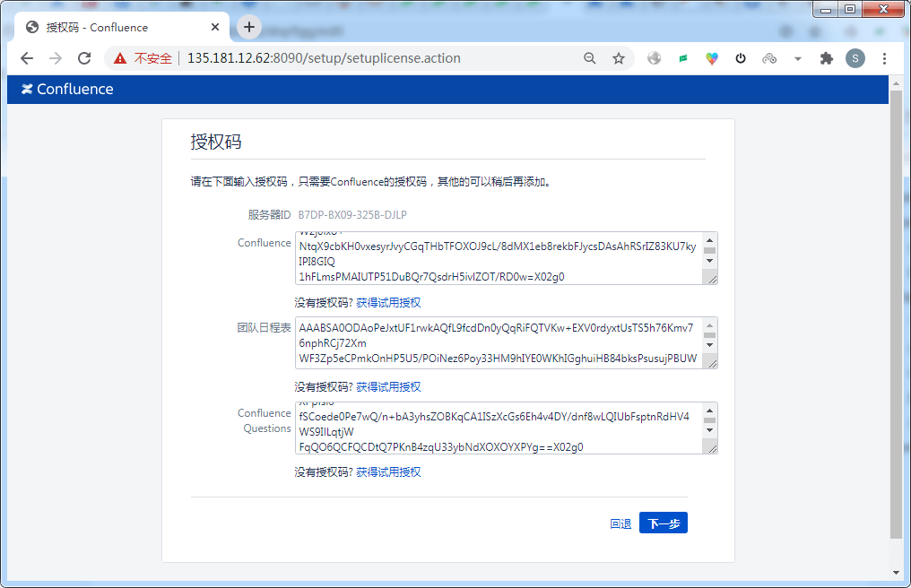
Task: Click the page scrollbar up arrow
Action: tap(896, 83)
